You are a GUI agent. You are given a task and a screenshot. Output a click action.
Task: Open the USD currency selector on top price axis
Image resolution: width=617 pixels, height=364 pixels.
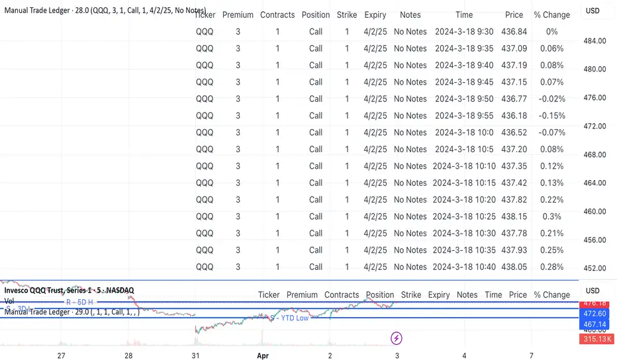593,11
